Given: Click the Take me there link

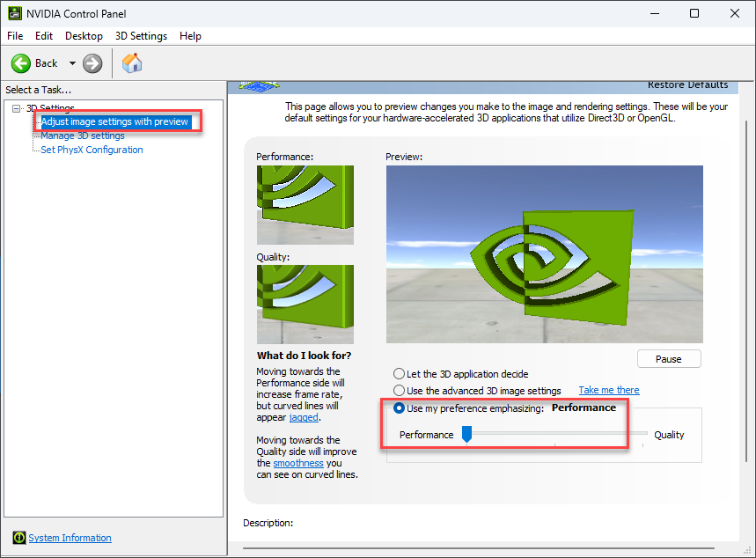Looking at the screenshot, I should [609, 390].
